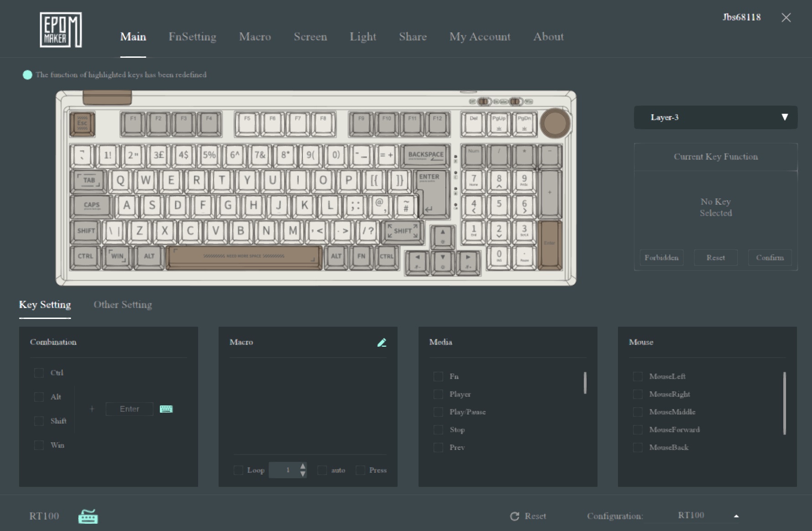Open the Other Setting tab
The width and height of the screenshot is (812, 531).
[x=123, y=305]
